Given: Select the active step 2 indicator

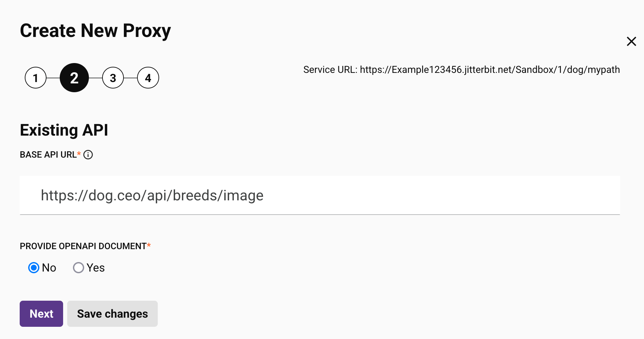Looking at the screenshot, I should (74, 78).
